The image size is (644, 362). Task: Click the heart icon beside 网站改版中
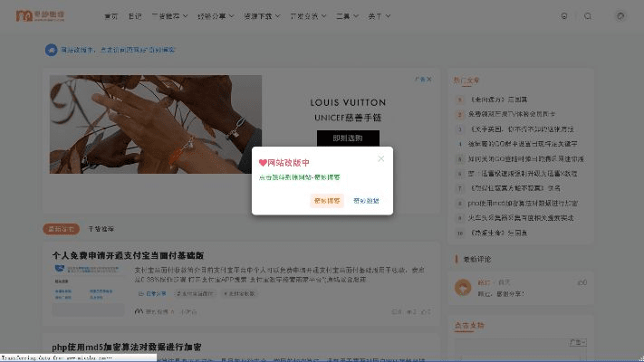263,163
